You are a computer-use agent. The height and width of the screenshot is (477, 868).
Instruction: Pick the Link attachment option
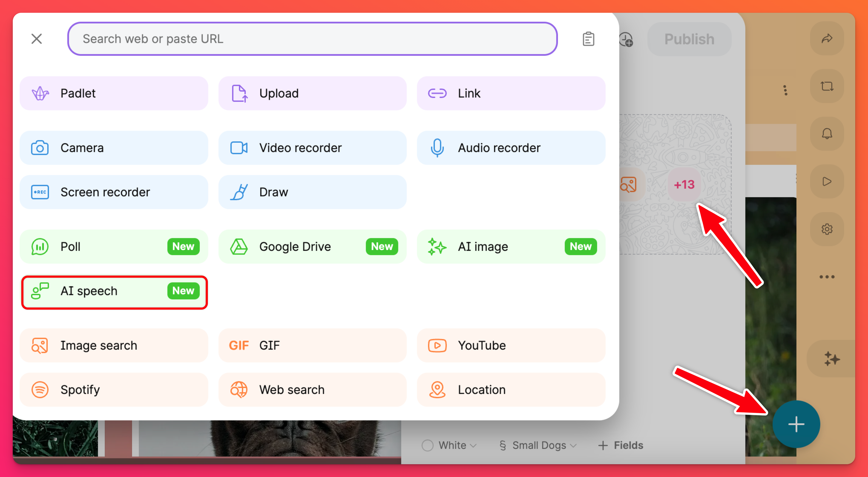[x=511, y=93]
